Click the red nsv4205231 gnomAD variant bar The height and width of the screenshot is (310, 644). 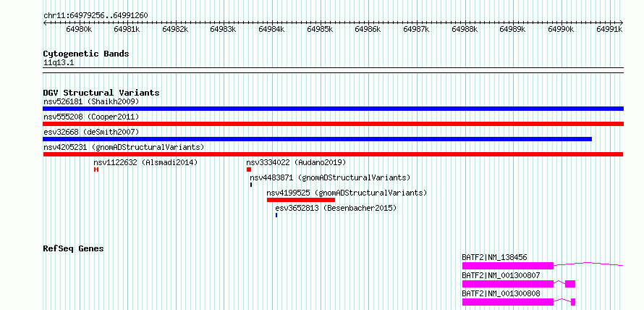coord(333,154)
